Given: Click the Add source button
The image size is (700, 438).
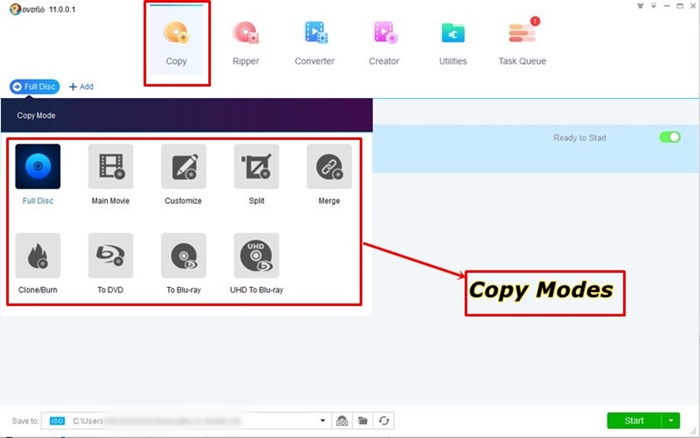Looking at the screenshot, I should pyautogui.click(x=81, y=87).
